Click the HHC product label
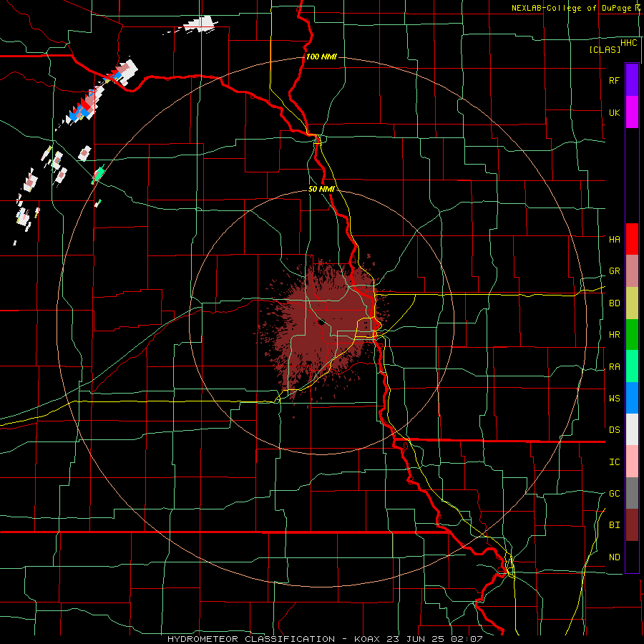Viewport: 644px width, 644px height. [x=628, y=43]
